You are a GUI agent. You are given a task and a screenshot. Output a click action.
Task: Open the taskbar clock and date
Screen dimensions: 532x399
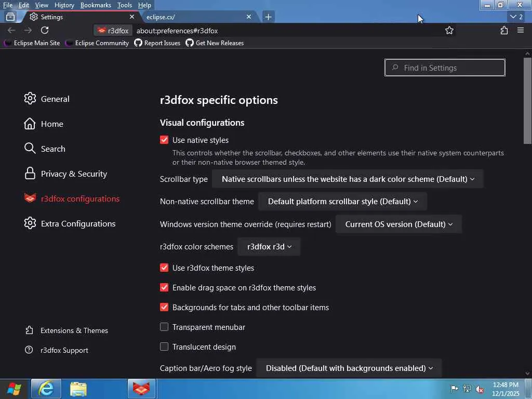coord(506,389)
